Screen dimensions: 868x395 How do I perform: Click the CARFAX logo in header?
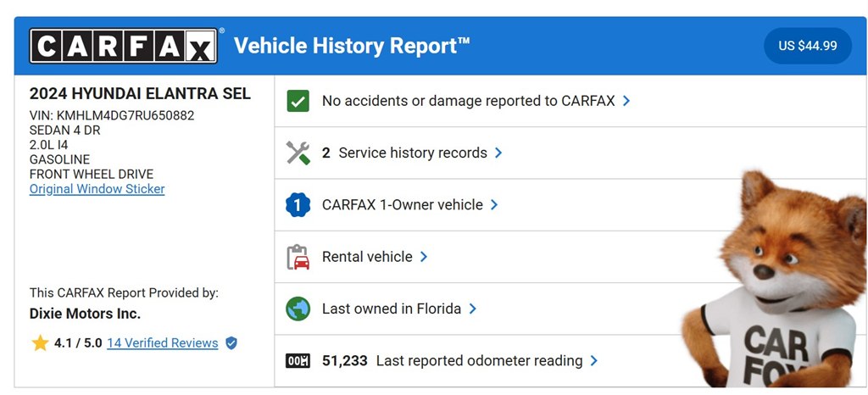pos(123,46)
